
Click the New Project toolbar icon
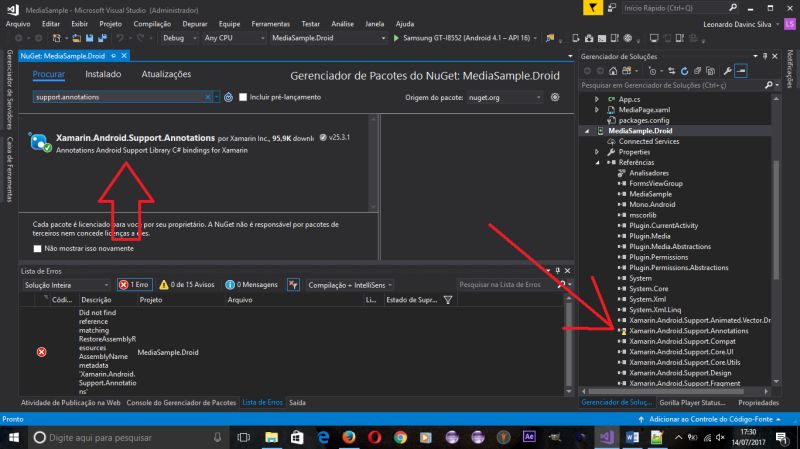57,38
